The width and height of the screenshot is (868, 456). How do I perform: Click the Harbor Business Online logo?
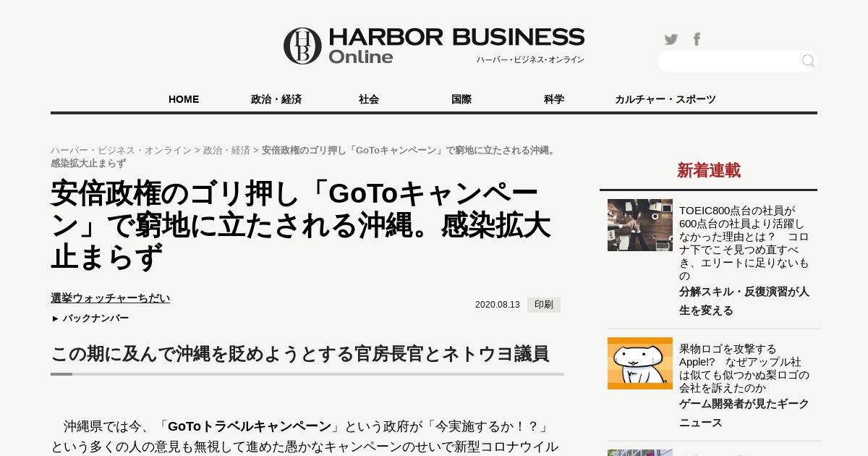pyautogui.click(x=434, y=46)
